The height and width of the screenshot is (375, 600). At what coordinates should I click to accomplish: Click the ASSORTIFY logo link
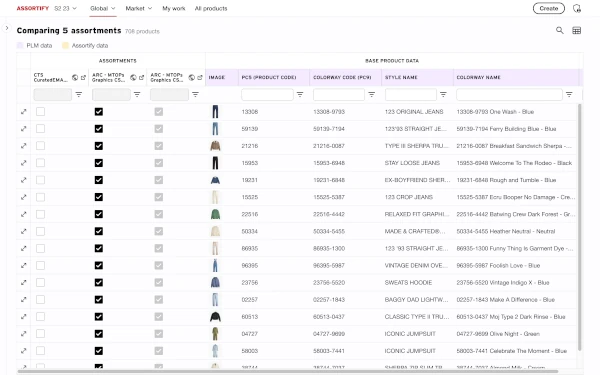pyautogui.click(x=33, y=8)
